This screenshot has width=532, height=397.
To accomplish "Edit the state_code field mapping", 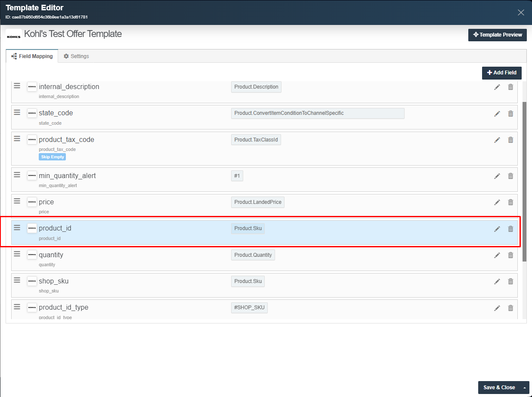I will pos(497,113).
